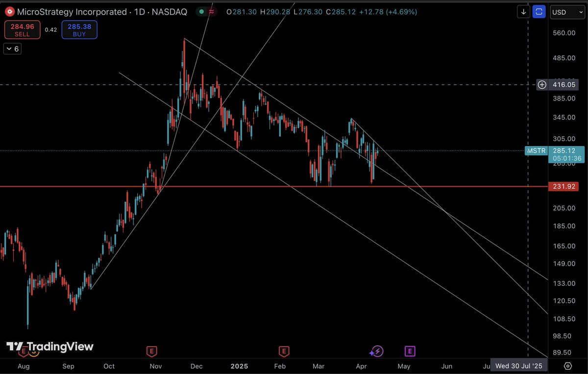Click the Nov label on time axis
Screen dimensions: 588x374
[x=156, y=366]
